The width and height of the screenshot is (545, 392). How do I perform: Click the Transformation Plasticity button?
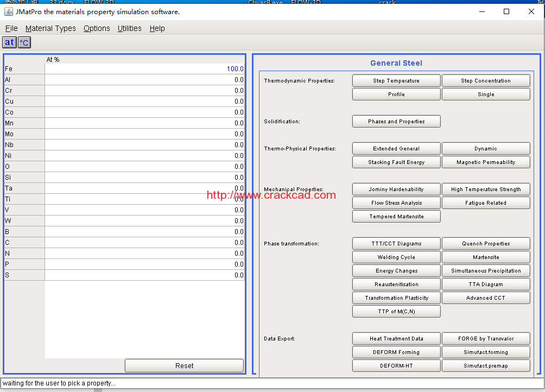[x=396, y=298]
